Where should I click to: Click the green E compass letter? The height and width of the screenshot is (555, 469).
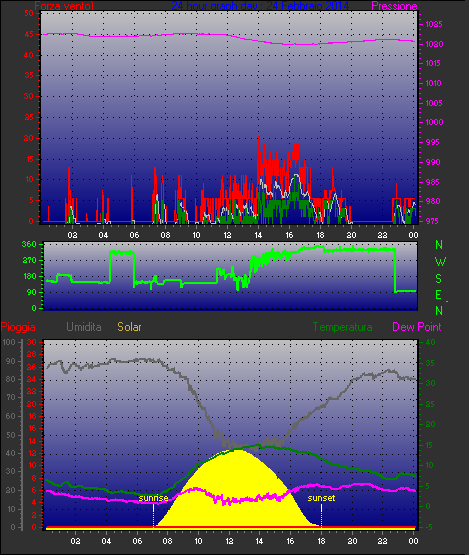click(x=439, y=295)
